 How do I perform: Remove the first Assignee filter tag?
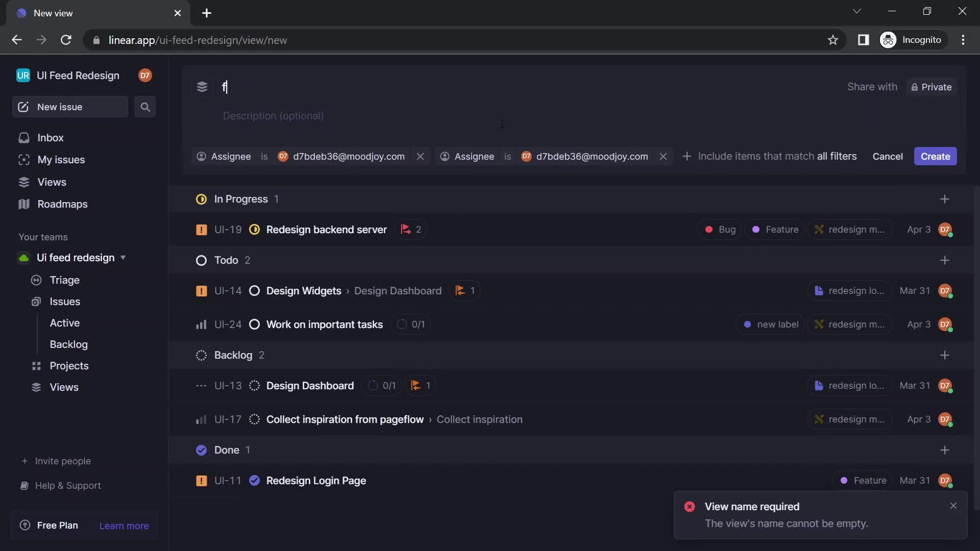(x=420, y=156)
